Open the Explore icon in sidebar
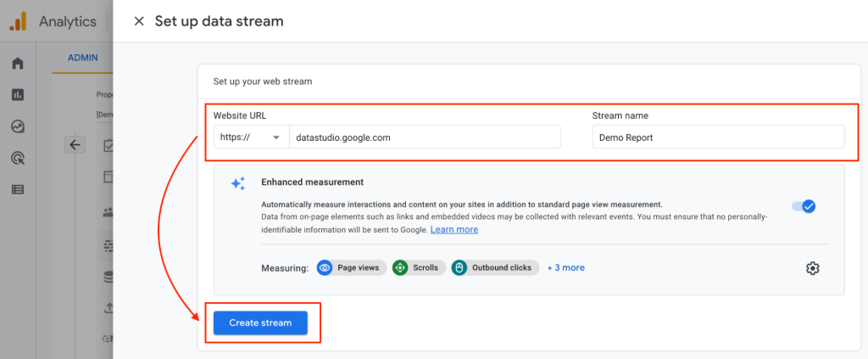868x359 pixels. tap(18, 126)
